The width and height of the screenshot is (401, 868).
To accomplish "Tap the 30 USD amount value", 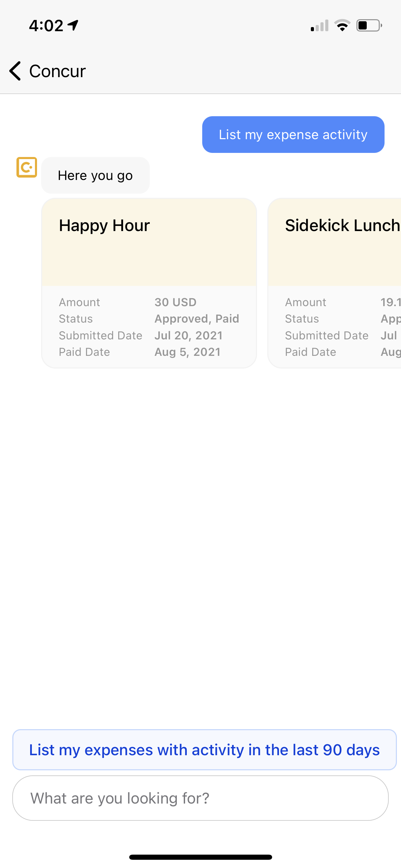I will pos(175,302).
